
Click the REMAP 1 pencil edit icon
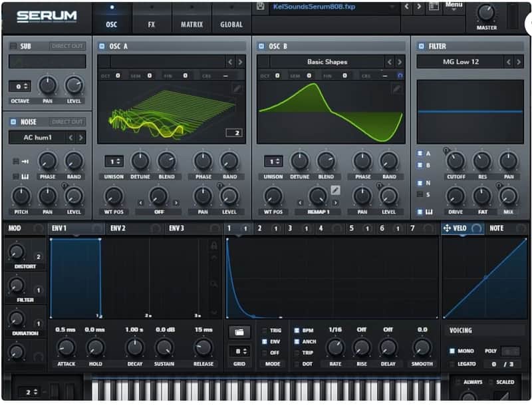[x=335, y=190]
